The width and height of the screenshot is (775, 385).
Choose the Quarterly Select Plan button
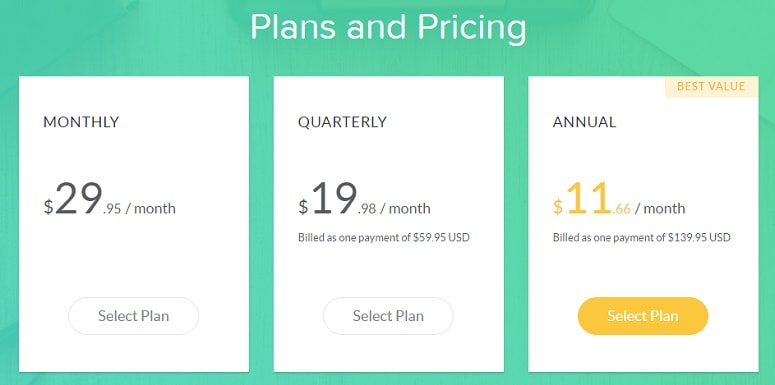tap(388, 316)
